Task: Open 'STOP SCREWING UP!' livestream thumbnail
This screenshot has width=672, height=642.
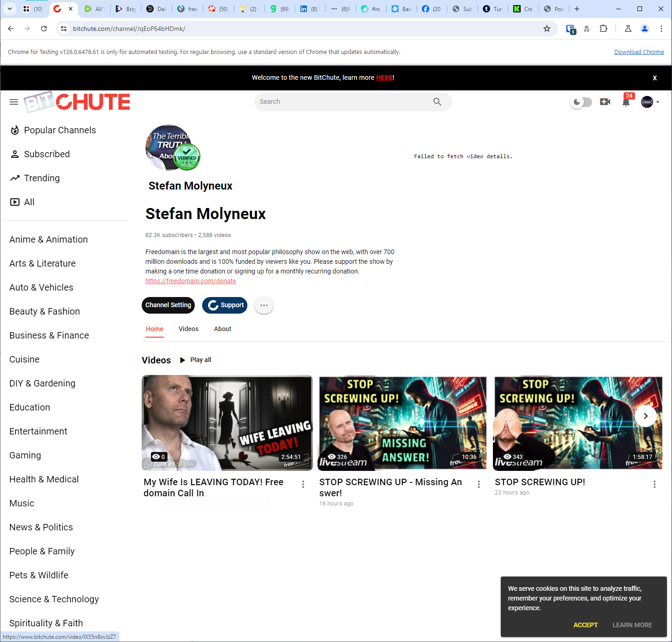Action: coord(578,423)
